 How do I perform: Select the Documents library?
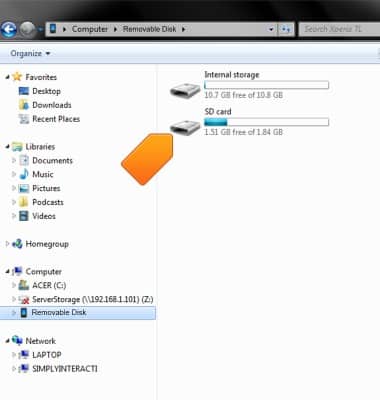pyautogui.click(x=52, y=160)
